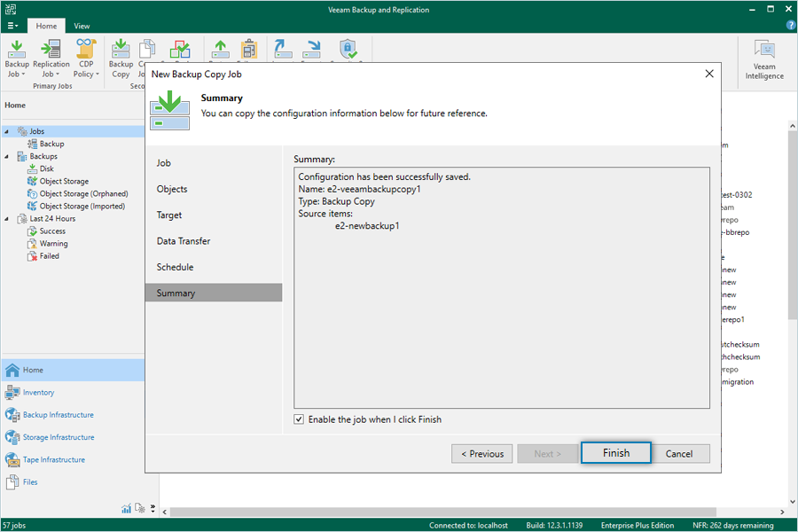
Task: Click the SureBackup icon with colored squares
Action: pos(180,50)
